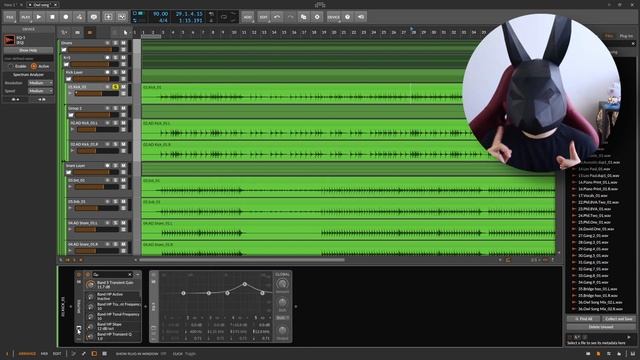Screen dimensions: 640x360
Task: Toggle automation write icon in transport
Action: point(80,17)
